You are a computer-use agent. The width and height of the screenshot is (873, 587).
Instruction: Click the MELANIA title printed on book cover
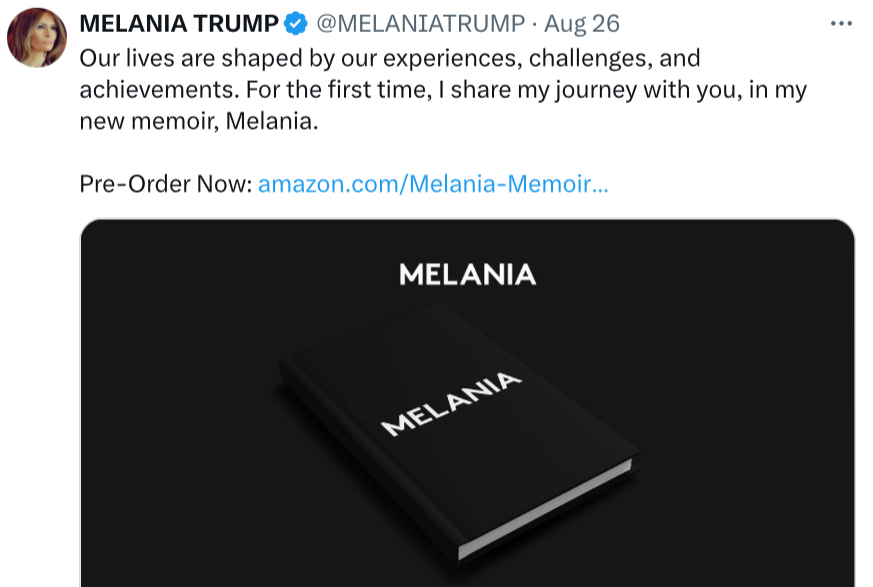point(452,404)
